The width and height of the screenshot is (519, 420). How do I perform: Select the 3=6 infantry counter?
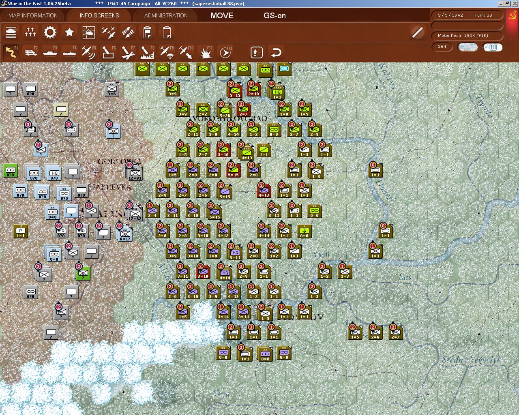pyautogui.click(x=112, y=89)
